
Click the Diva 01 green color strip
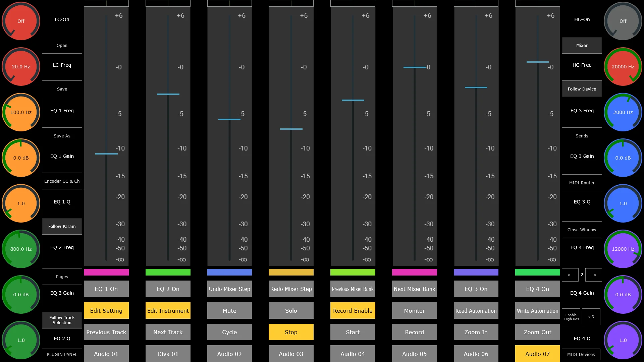point(168,272)
